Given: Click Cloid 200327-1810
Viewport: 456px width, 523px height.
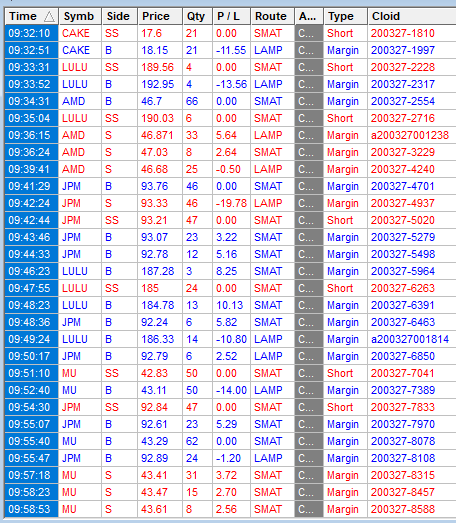Looking at the screenshot, I should pos(403,33).
